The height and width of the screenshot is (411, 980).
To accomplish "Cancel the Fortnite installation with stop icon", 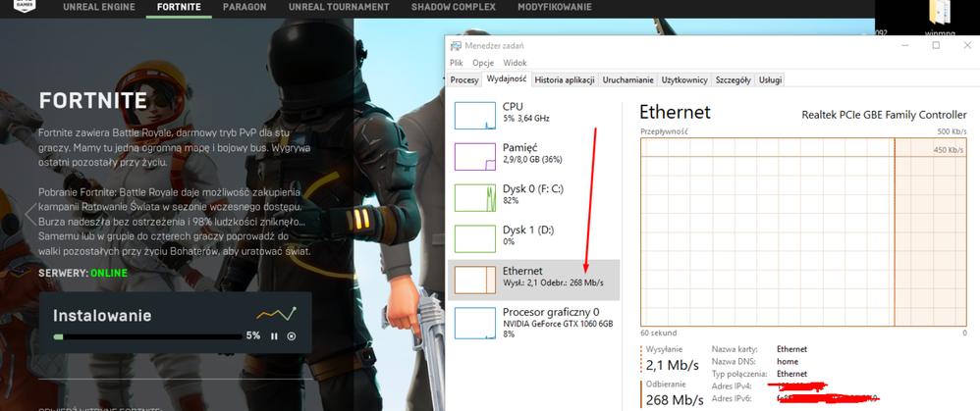I will (x=291, y=336).
